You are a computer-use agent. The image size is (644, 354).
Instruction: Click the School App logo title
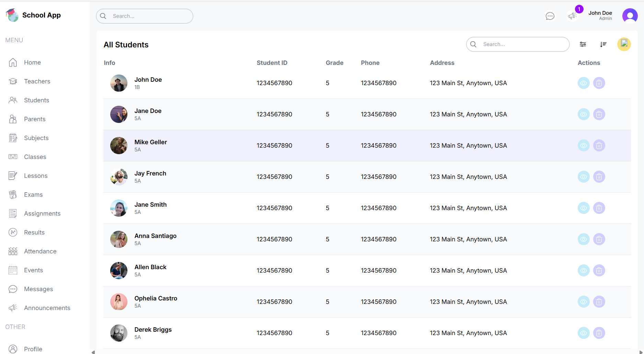pyautogui.click(x=41, y=15)
